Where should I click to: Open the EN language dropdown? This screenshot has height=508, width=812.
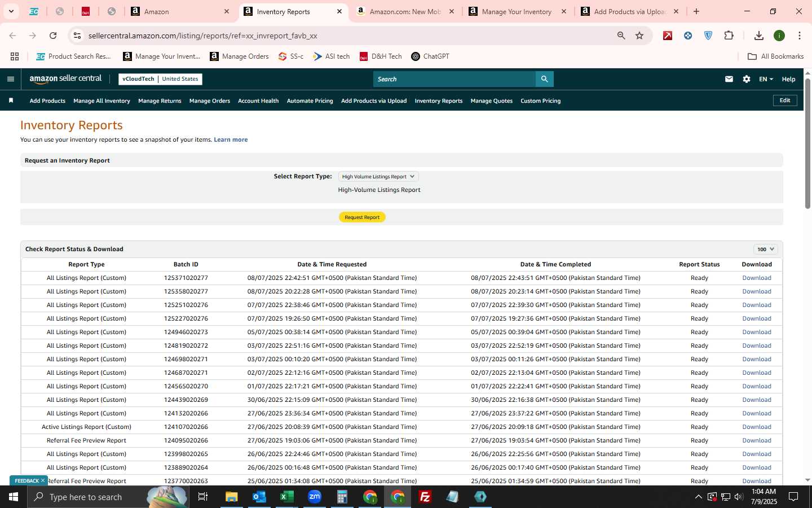[766, 79]
